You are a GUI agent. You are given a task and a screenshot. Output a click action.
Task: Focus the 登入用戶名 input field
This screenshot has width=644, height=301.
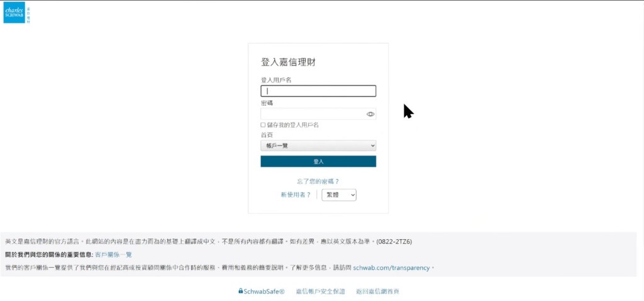318,91
